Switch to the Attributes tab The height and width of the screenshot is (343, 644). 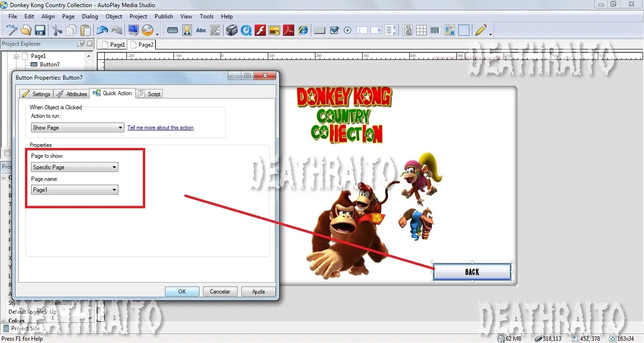pyautogui.click(x=71, y=94)
